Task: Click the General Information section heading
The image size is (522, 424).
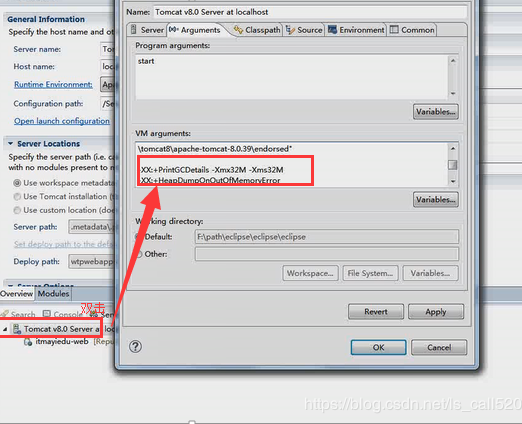Action: [x=46, y=19]
